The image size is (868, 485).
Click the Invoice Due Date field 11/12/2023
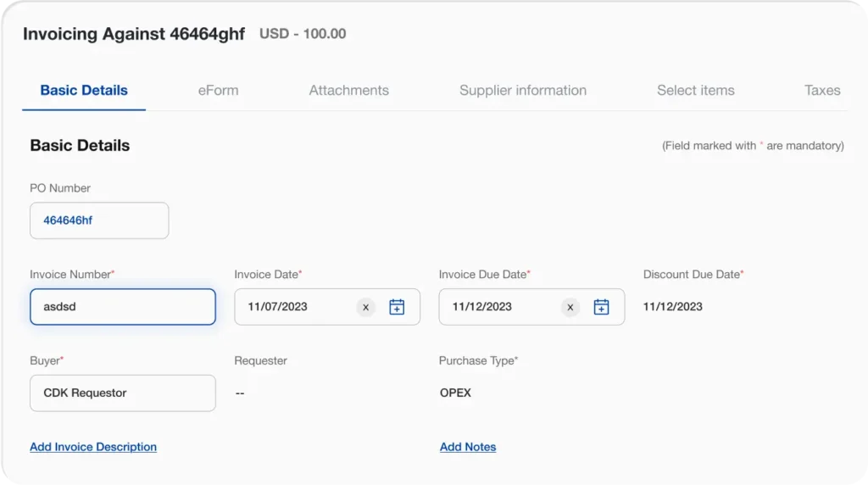[x=531, y=307]
